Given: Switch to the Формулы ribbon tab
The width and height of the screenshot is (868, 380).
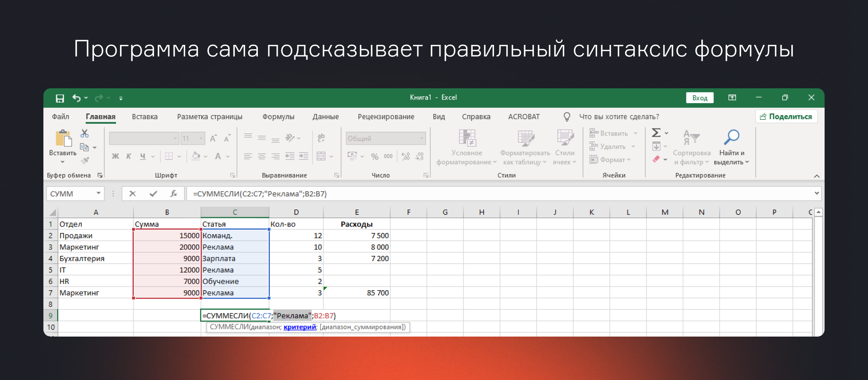Looking at the screenshot, I should click(x=278, y=117).
